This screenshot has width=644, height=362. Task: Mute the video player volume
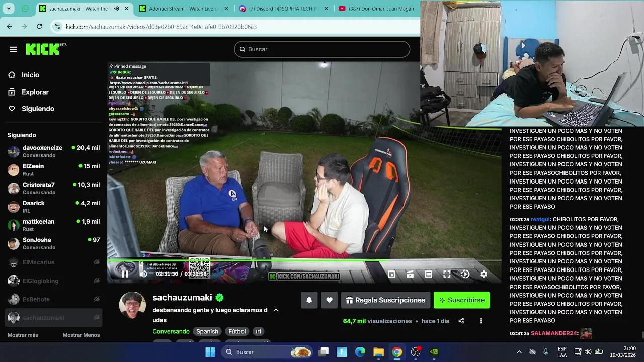pos(144,274)
